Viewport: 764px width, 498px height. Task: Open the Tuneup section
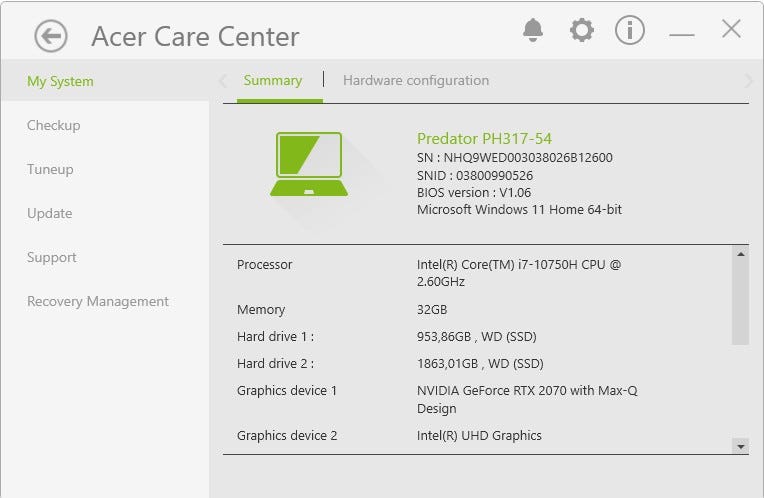tap(50, 170)
